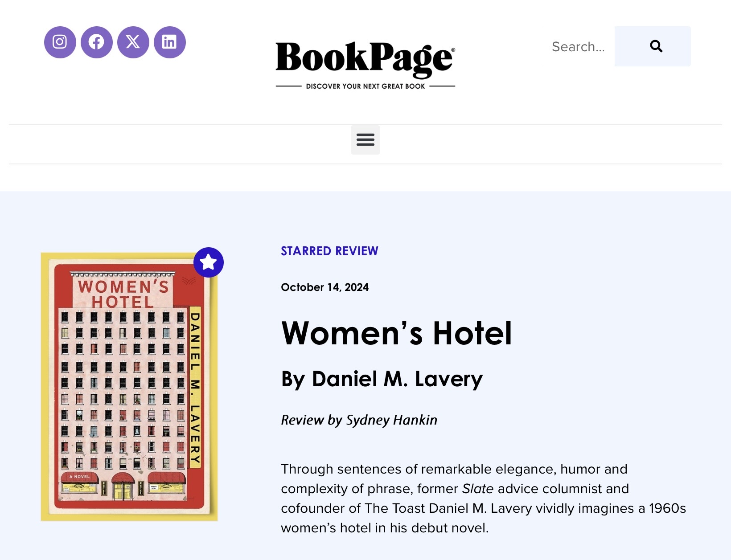Click the Women's Hotel title heading
Viewport: 731px width, 560px height.
point(396,333)
